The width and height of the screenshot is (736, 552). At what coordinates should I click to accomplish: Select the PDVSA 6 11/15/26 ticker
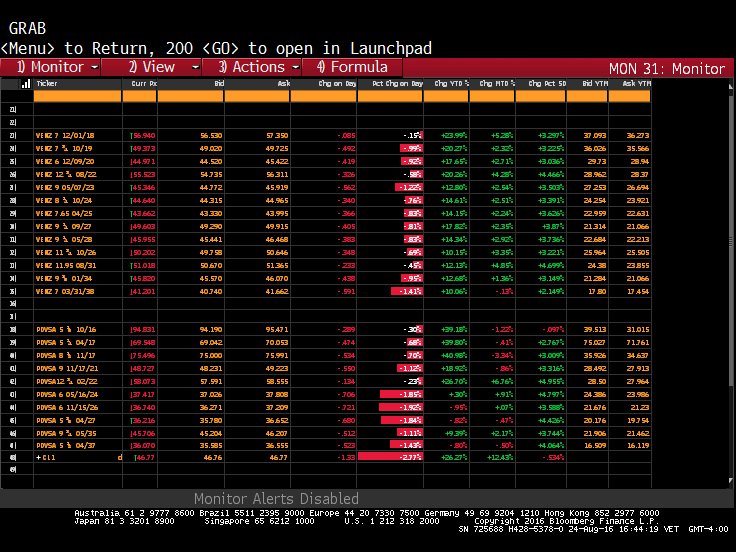[67, 407]
